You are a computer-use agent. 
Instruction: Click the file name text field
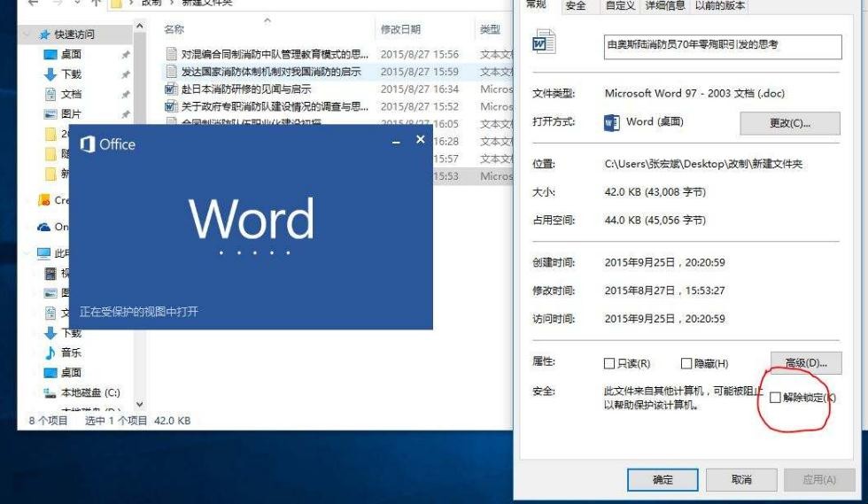pyautogui.click(x=722, y=45)
